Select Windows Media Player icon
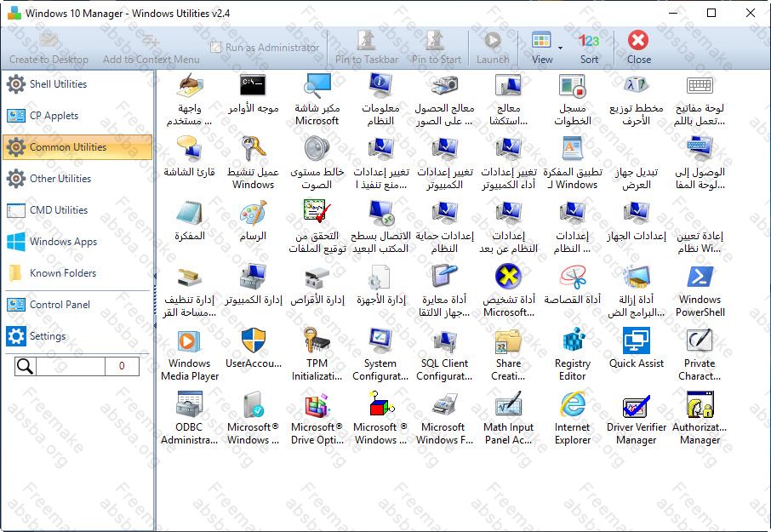 point(189,340)
